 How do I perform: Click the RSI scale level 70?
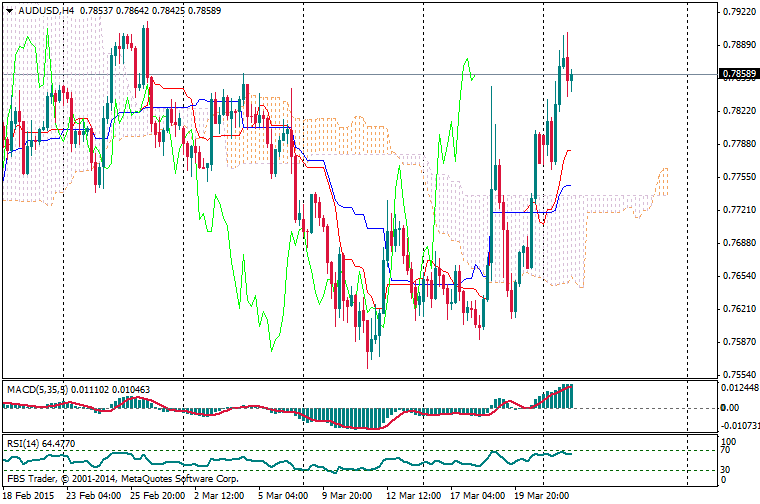tap(725, 450)
